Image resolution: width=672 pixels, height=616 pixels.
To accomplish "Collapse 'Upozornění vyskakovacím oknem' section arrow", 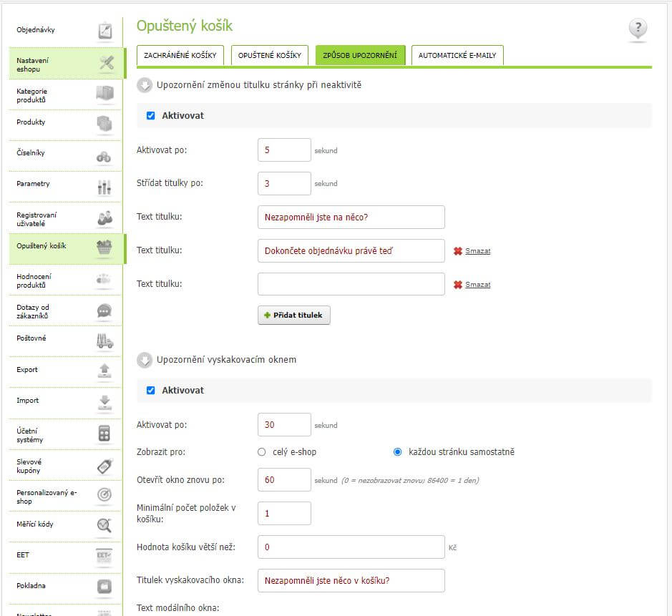I will [145, 360].
